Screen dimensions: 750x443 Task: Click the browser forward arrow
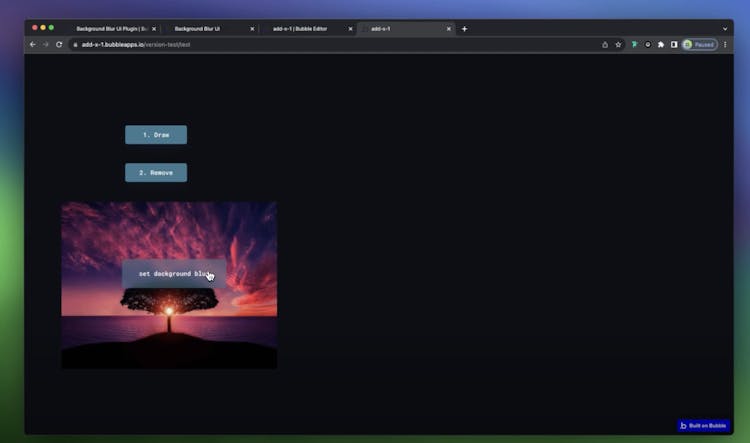[46, 44]
